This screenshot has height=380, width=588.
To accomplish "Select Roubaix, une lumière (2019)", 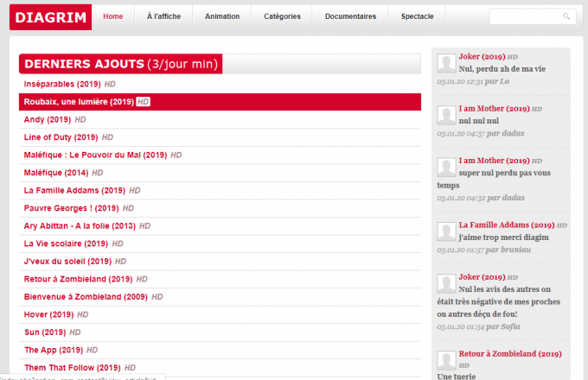I will (78, 102).
